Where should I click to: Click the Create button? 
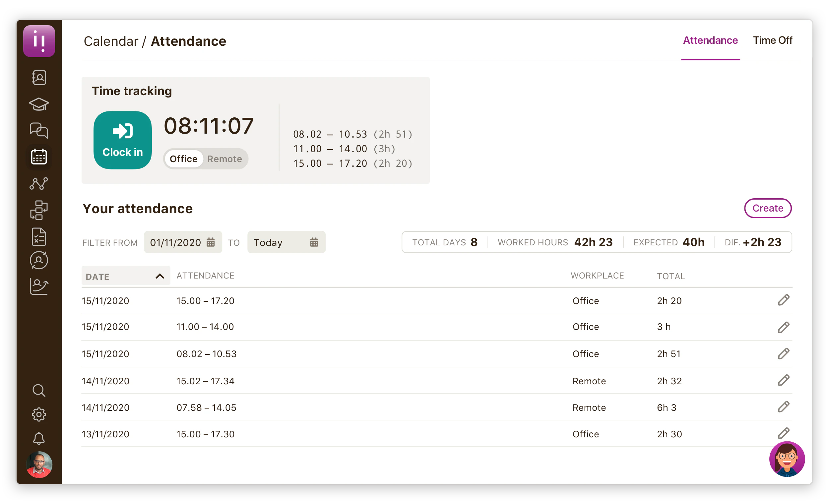768,208
